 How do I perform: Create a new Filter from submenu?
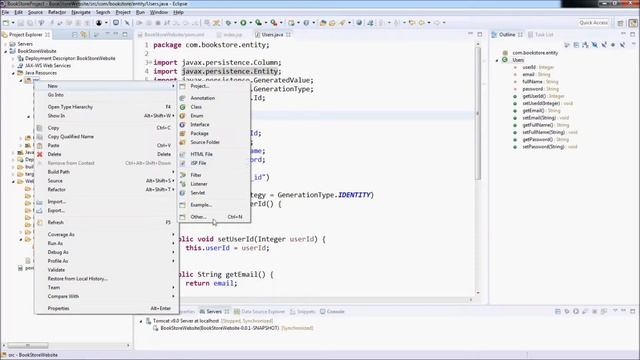(214, 175)
